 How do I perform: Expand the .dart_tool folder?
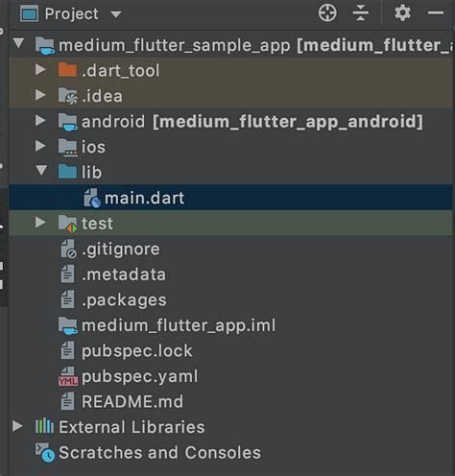click(40, 69)
